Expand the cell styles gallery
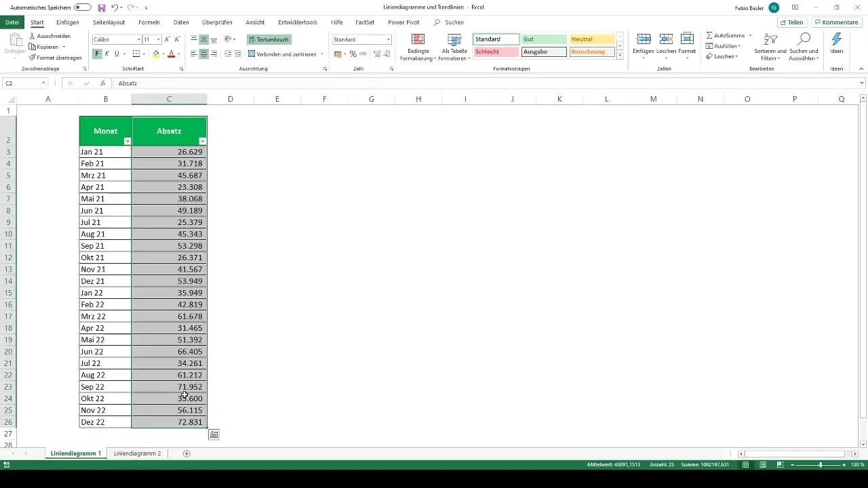Image resolution: width=868 pixels, height=488 pixels. point(620,56)
